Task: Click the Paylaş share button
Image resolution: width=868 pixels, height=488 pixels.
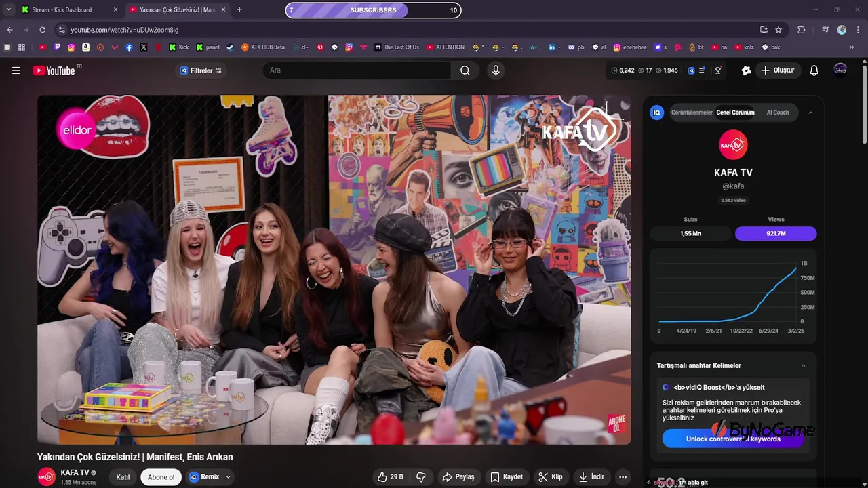Action: tap(458, 477)
